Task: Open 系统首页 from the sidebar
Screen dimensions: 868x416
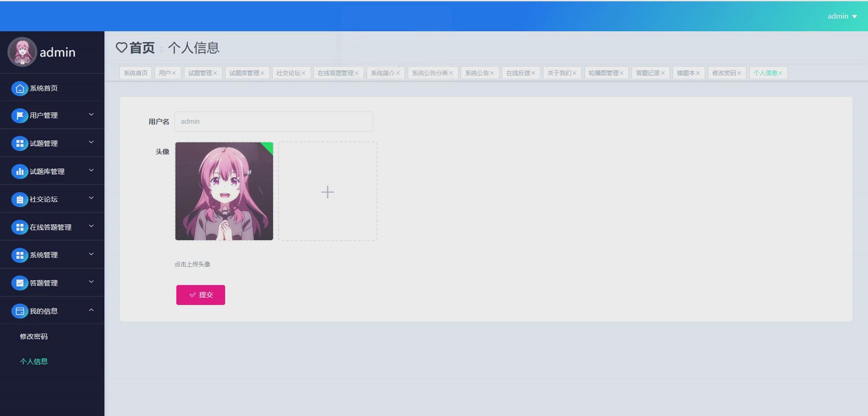Action: point(19,88)
